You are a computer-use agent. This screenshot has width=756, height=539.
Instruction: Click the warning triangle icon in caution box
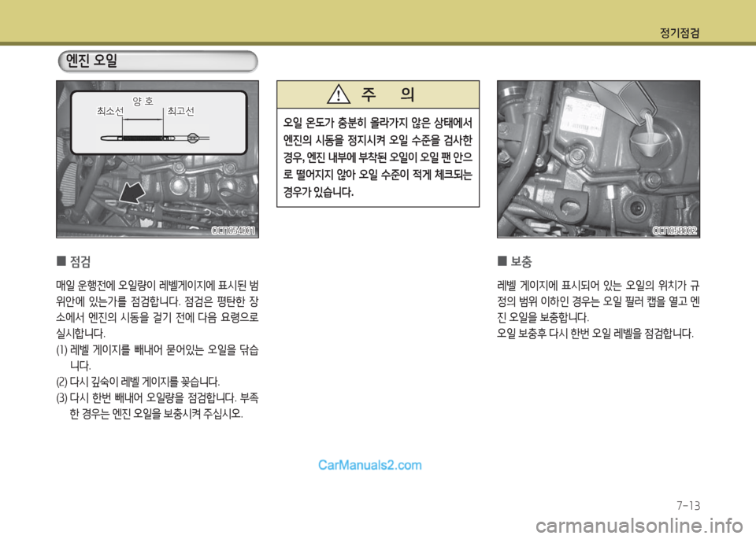pos(339,94)
